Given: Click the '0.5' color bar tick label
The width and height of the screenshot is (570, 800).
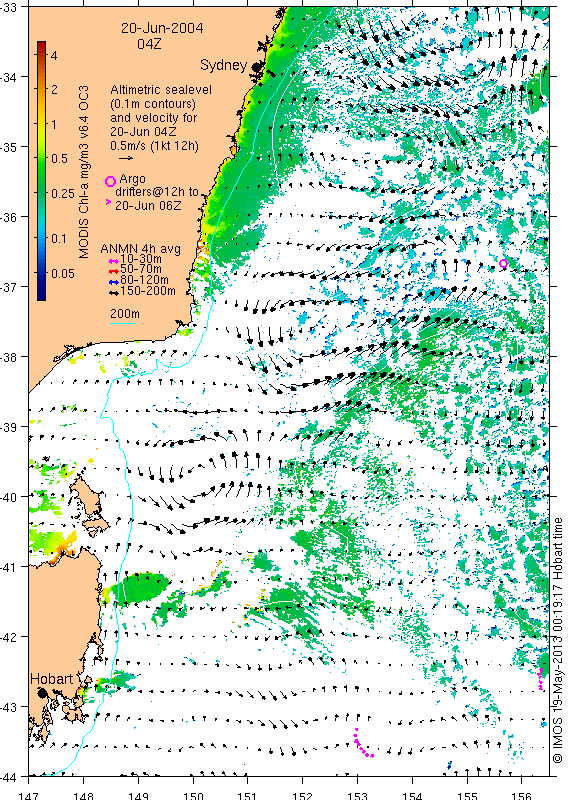Looking at the screenshot, I should [x=59, y=159].
